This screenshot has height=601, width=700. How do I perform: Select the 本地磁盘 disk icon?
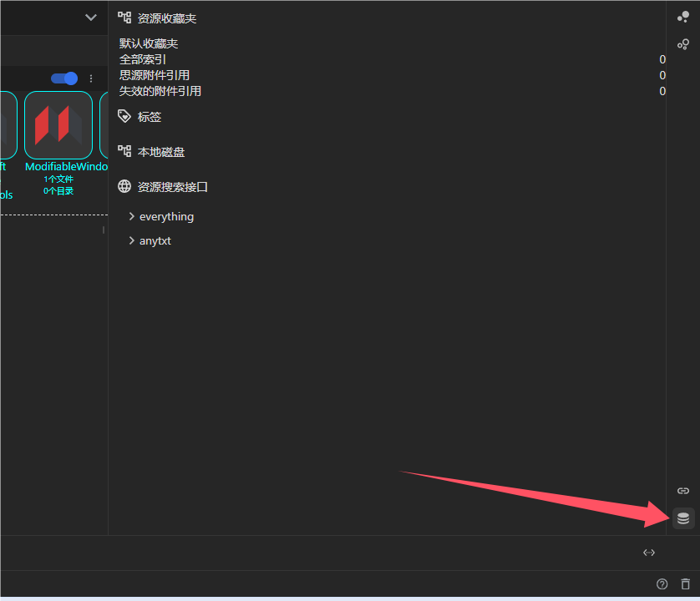click(125, 151)
